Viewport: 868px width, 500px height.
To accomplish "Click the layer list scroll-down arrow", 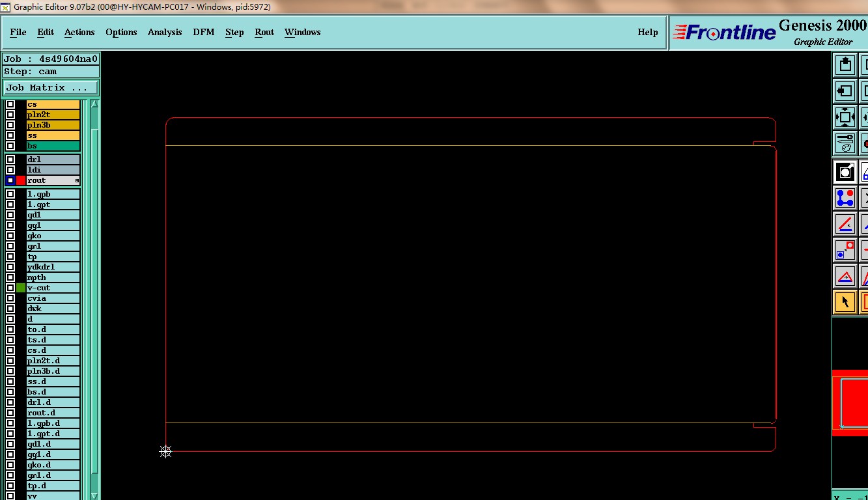I will 95,495.
